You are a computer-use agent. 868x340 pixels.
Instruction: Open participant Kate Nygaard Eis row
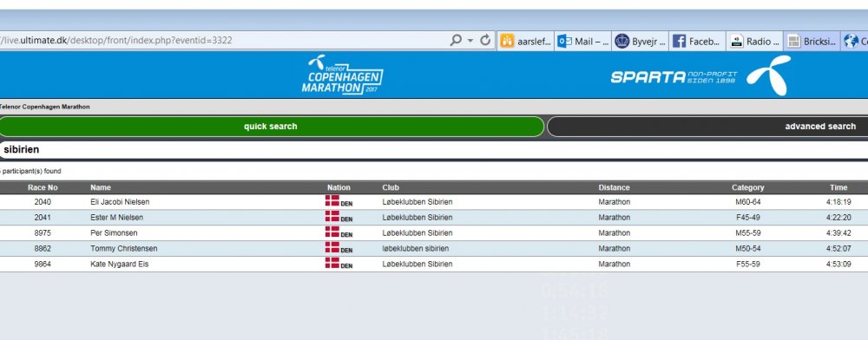(434, 265)
